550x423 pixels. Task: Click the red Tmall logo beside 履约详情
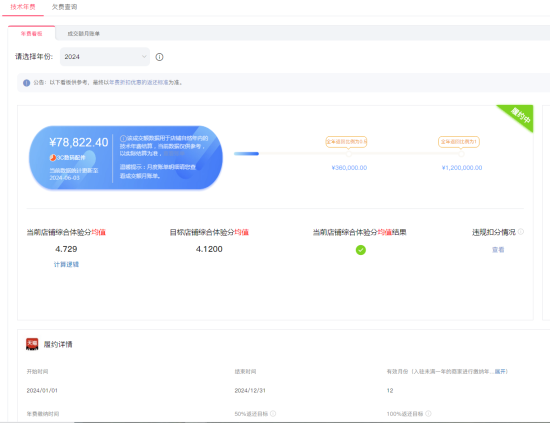click(32, 344)
